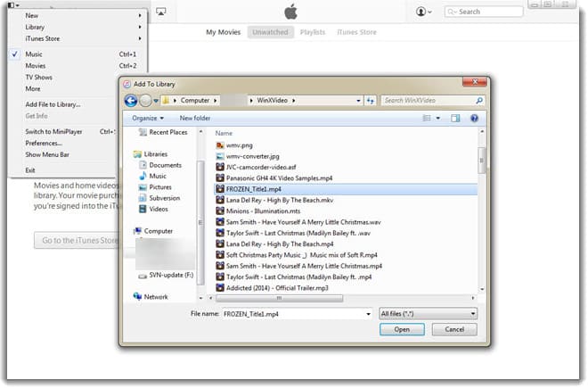The width and height of the screenshot is (588, 388).
Task: Open the Organize dropdown
Action: 148,119
